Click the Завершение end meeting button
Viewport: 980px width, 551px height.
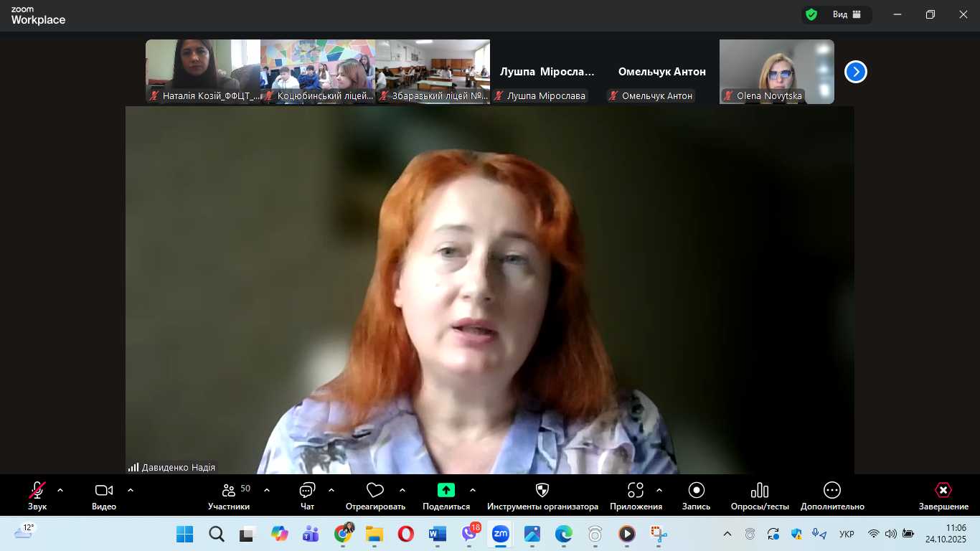(x=943, y=495)
